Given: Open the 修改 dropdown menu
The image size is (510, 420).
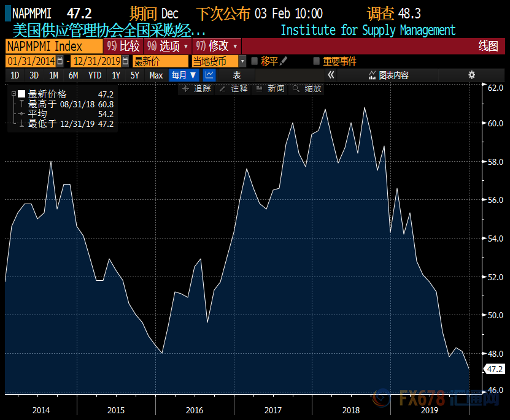Looking at the screenshot, I should (x=216, y=46).
